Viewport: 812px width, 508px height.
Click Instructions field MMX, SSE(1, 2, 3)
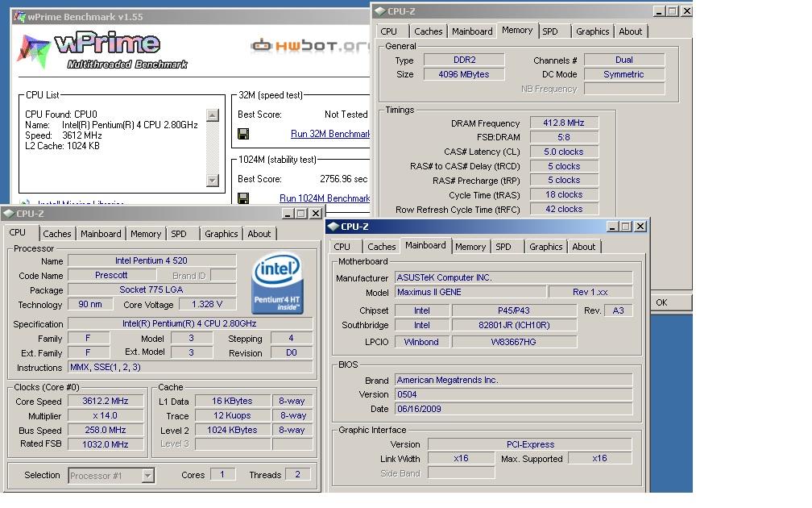click(191, 367)
